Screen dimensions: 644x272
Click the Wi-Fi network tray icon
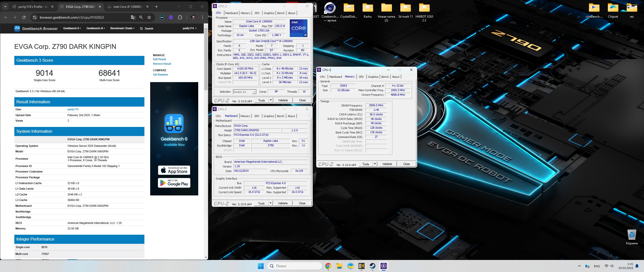click(x=606, y=266)
